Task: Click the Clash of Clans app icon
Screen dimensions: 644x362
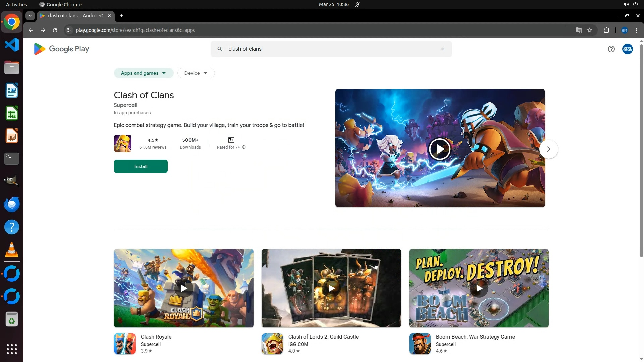Action: [123, 143]
